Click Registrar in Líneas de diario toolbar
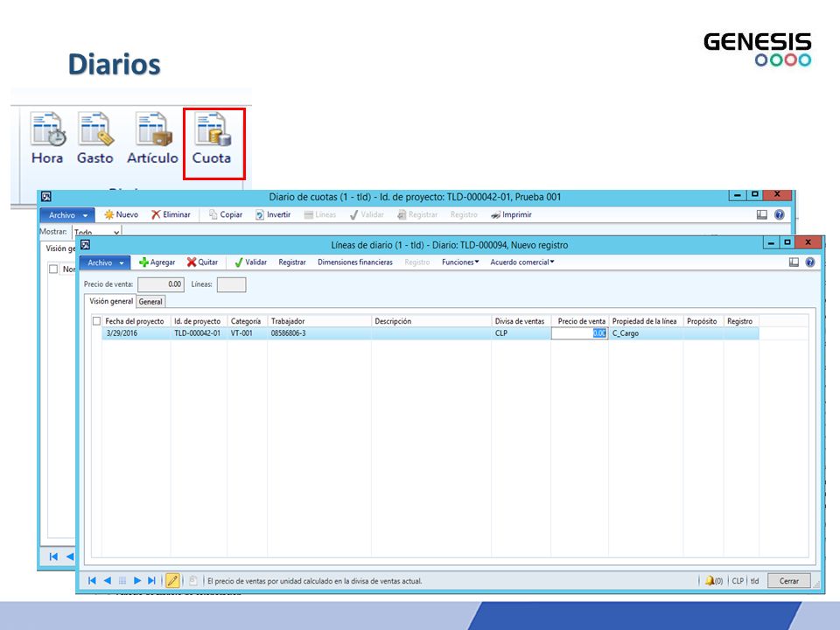Viewport: 840px width, 630px height. click(x=292, y=262)
